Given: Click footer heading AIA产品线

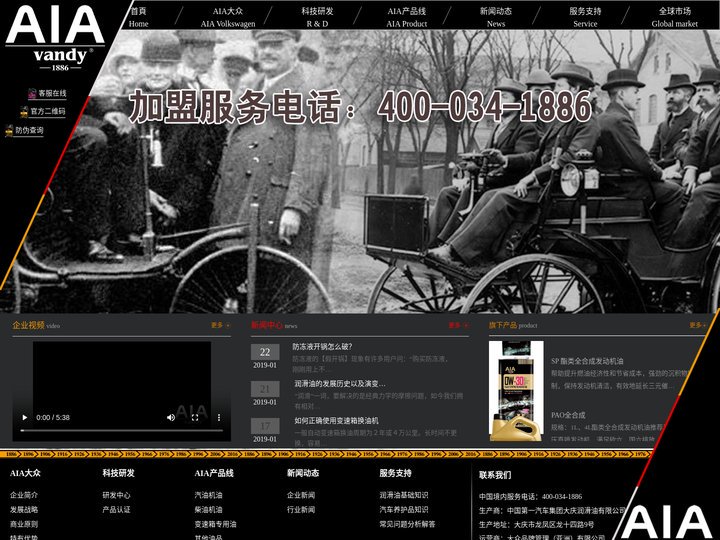Looking at the screenshot, I should pos(214,473).
